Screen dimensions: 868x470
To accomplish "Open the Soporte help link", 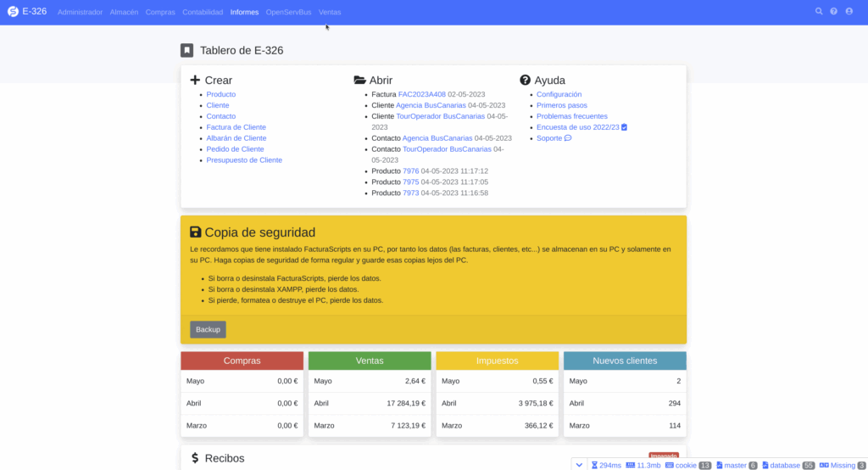I will (549, 138).
